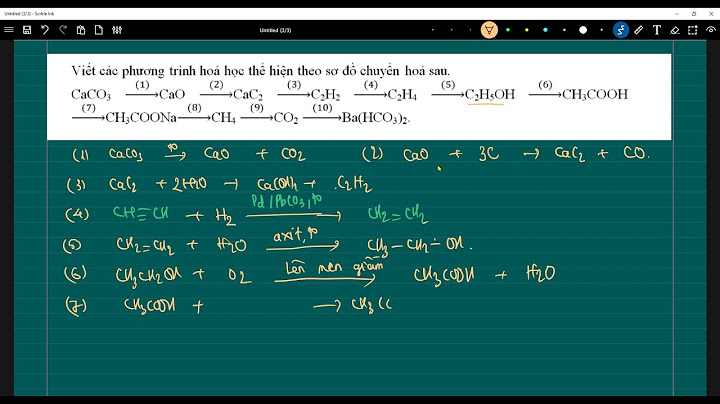
Task: Click the Untitled (3/3) page title
Action: pyautogui.click(x=275, y=30)
